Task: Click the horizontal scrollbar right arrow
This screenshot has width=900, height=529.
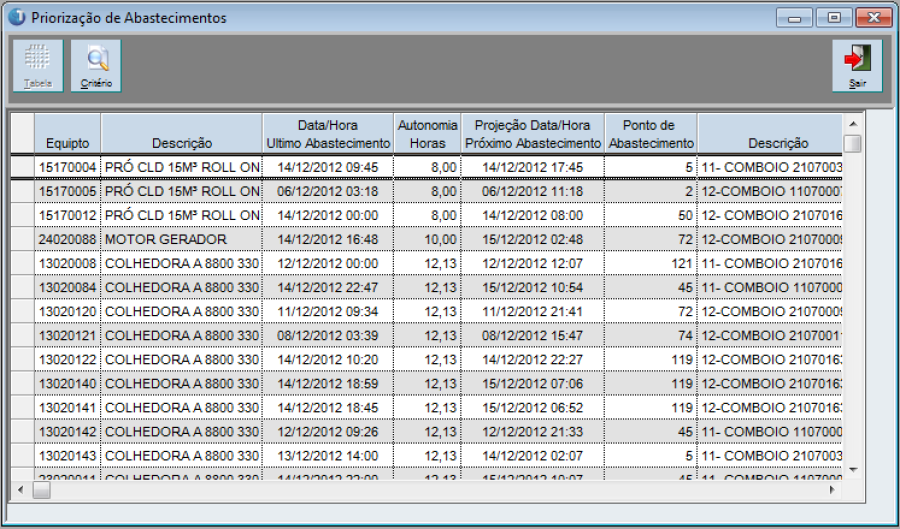Action: click(x=832, y=490)
